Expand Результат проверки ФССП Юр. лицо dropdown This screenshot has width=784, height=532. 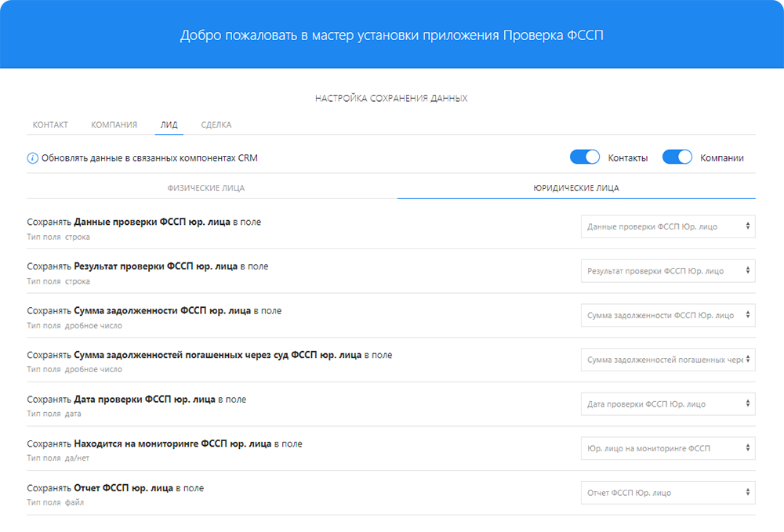pos(668,271)
